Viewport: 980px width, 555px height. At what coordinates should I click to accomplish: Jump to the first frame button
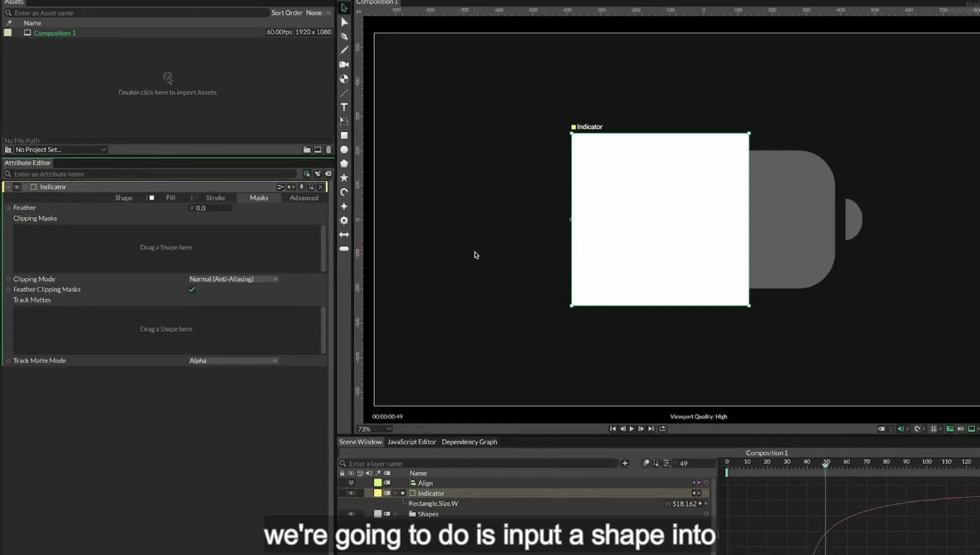(612, 429)
